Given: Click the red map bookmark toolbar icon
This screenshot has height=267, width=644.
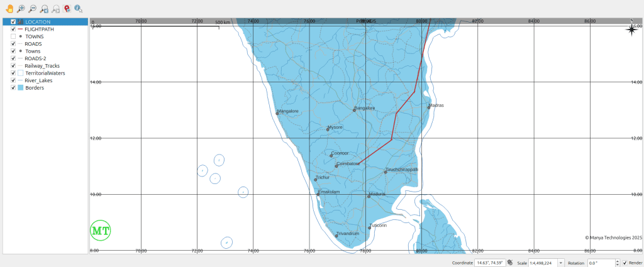Looking at the screenshot, I should point(67,9).
